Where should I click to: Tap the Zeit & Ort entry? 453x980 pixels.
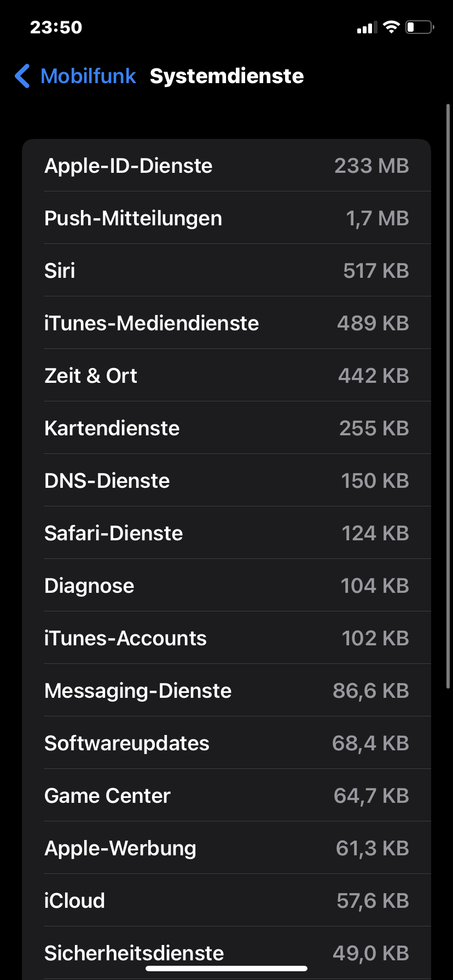pos(226,376)
